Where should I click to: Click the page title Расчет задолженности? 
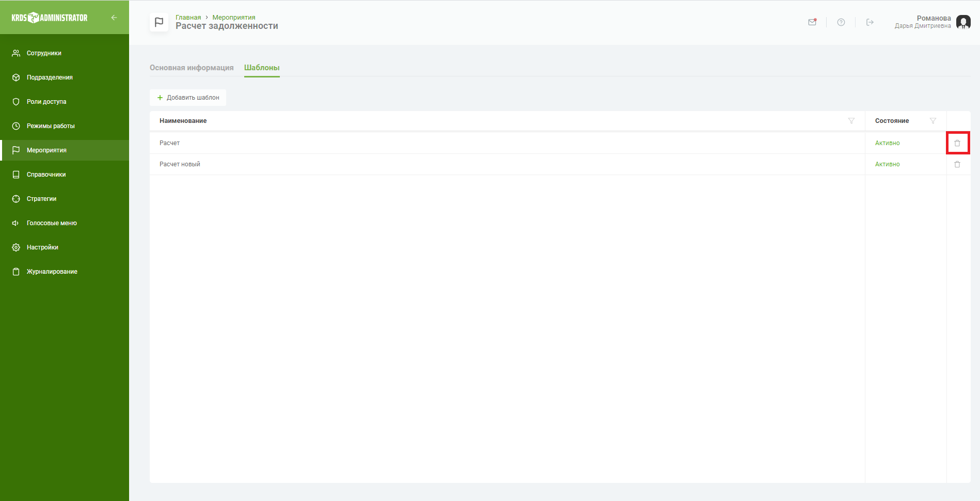(227, 26)
